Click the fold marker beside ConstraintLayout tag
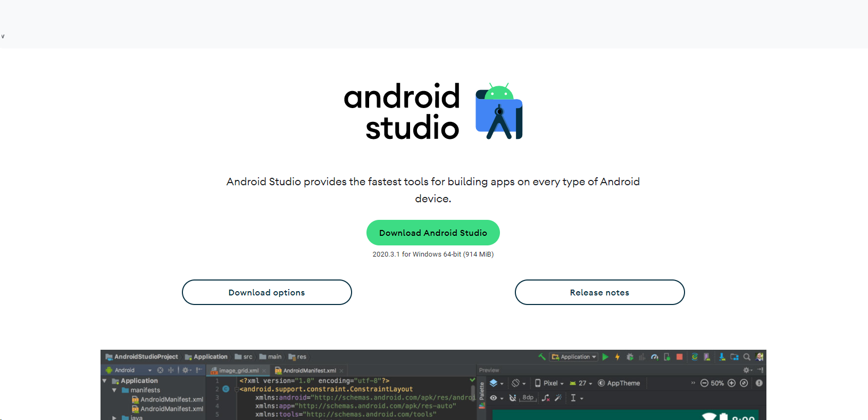The image size is (868, 420). coord(237,390)
